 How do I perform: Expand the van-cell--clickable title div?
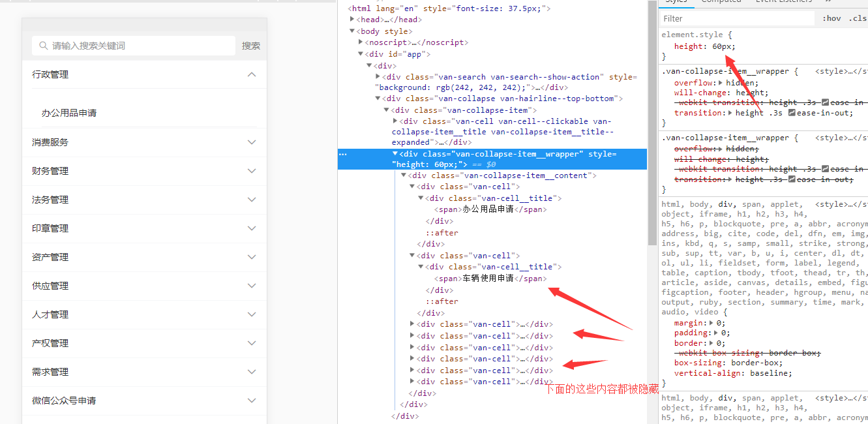[x=395, y=121]
